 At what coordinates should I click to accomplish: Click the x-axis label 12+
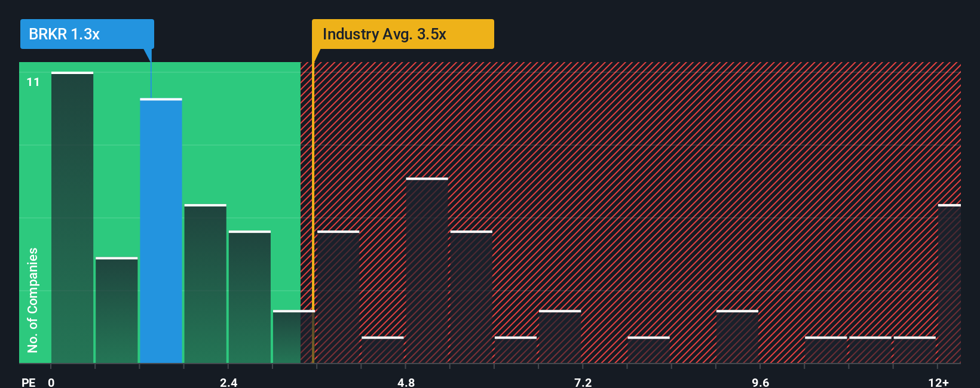click(939, 382)
